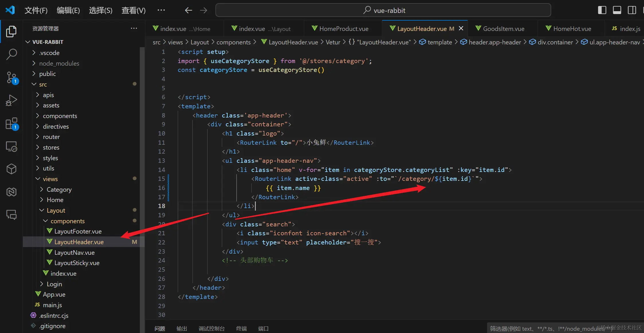Image resolution: width=644 pixels, height=333 pixels.
Task: Open the Explorer view in activity bar
Action: point(11,32)
